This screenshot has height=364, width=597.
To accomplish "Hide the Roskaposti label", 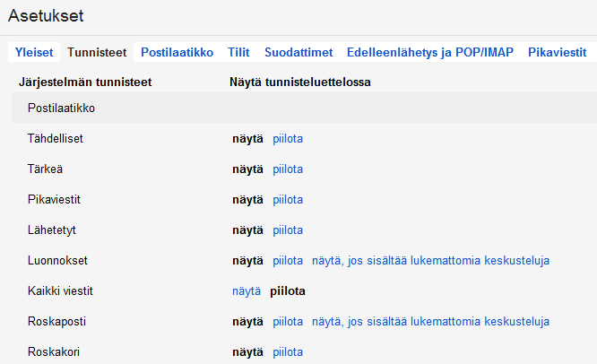I will (288, 322).
